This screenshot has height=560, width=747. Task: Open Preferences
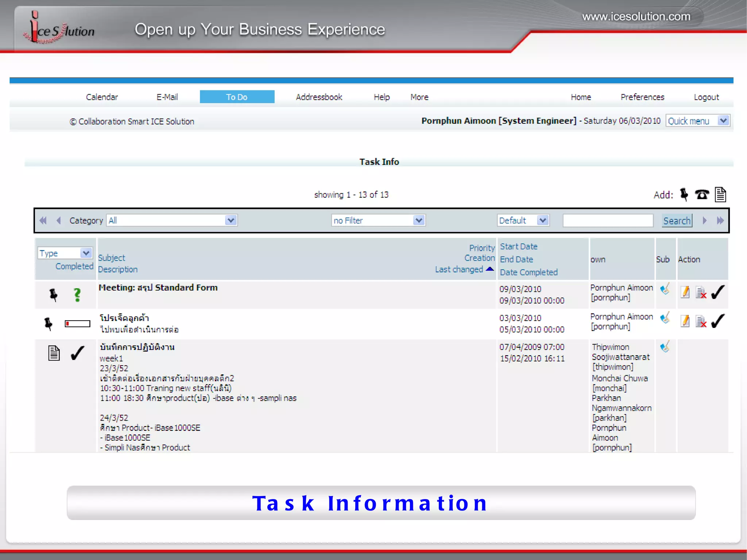tap(642, 97)
